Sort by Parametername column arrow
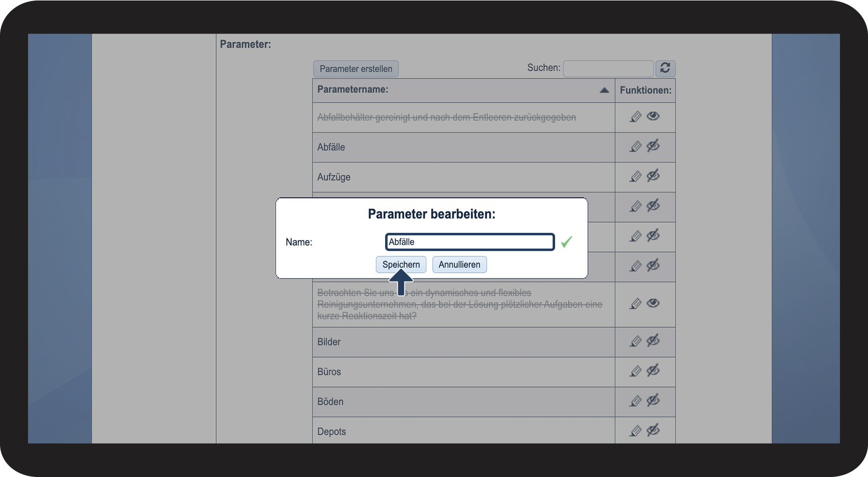This screenshot has width=868, height=477. [x=604, y=90]
